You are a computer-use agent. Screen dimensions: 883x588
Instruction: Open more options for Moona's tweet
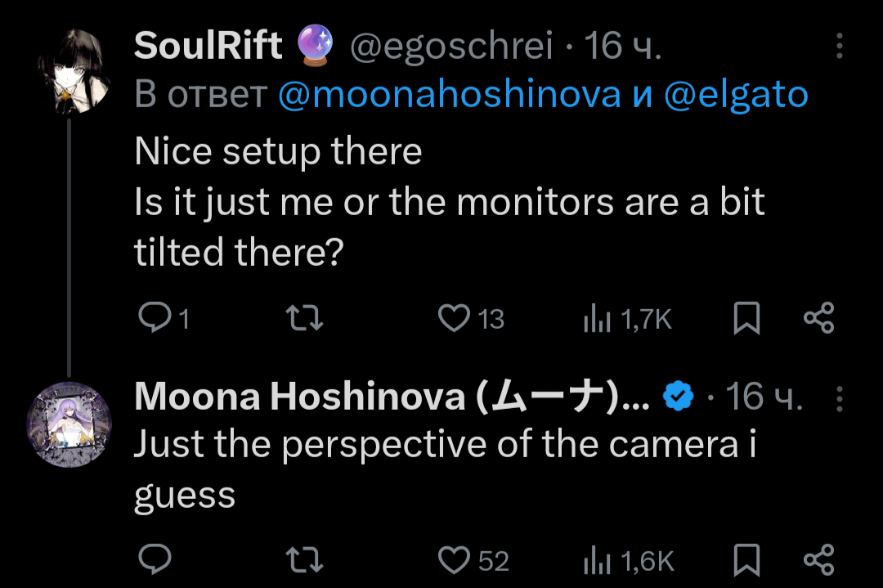[x=839, y=398]
